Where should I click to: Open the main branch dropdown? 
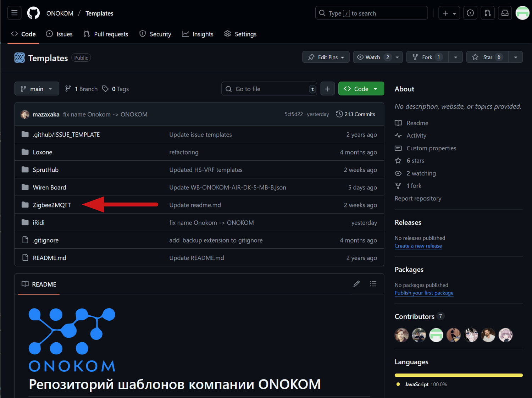click(37, 88)
